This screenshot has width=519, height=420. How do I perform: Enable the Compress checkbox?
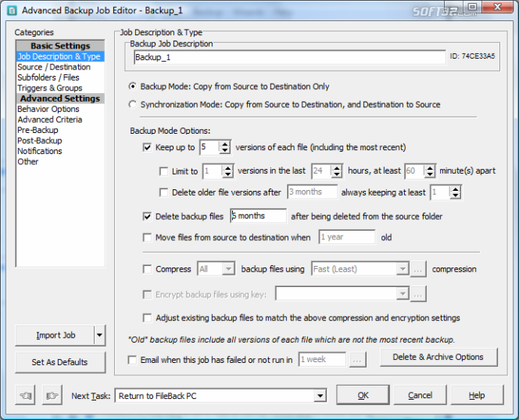pos(147,269)
